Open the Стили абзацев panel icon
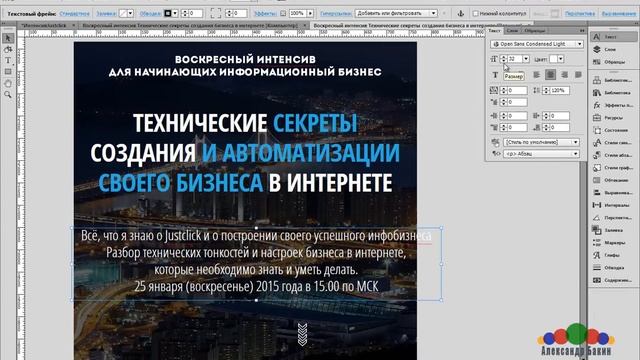The image size is (640, 360). (597, 156)
